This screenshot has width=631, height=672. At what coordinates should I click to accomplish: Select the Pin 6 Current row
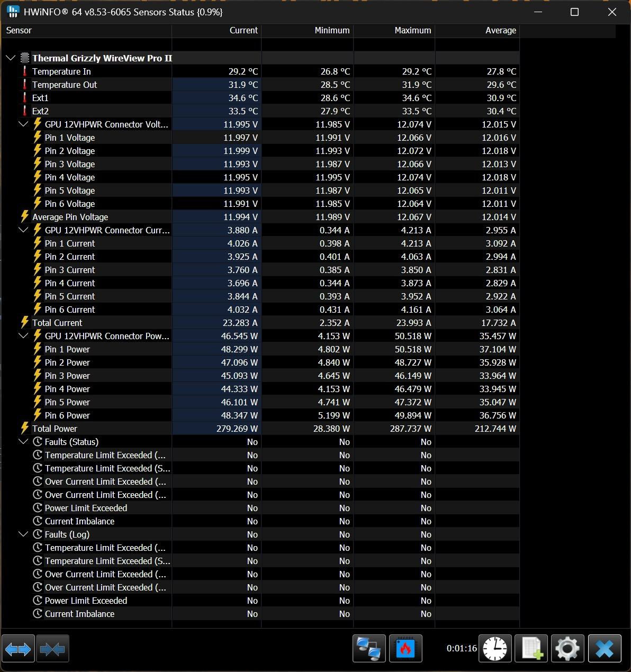tap(260, 310)
